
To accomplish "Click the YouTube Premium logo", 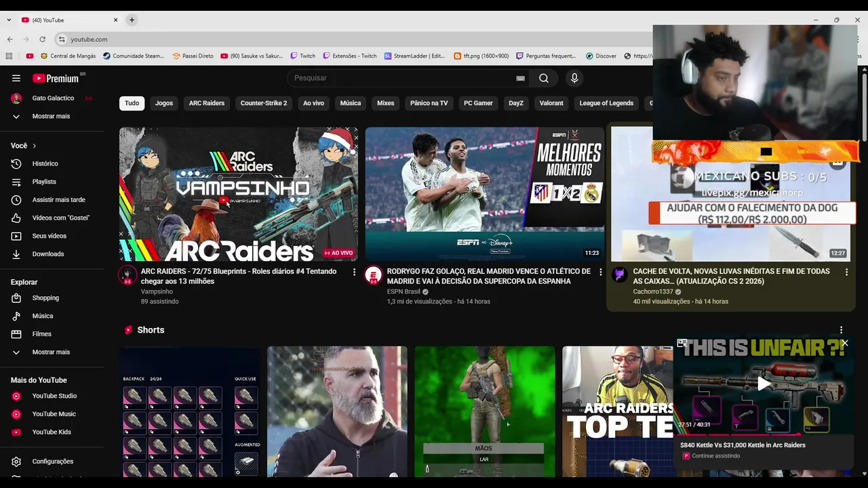I will point(56,79).
